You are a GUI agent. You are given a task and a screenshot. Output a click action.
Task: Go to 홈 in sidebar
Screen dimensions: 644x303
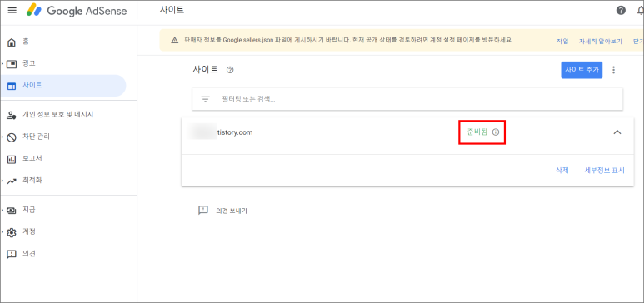(26, 42)
